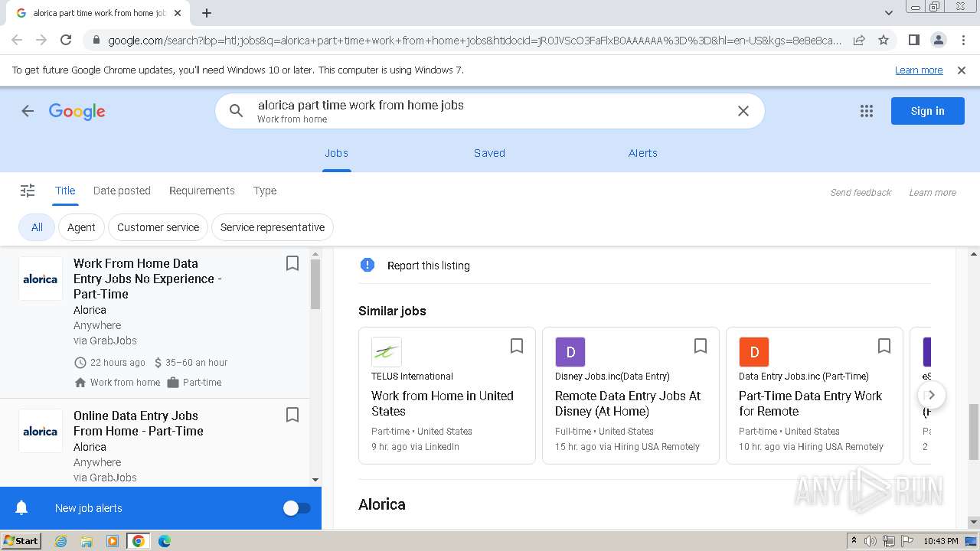Viewport: 980px width, 551px height.
Task: Click the orange D logo of Data Entry Jobs.inc
Action: coord(754,352)
